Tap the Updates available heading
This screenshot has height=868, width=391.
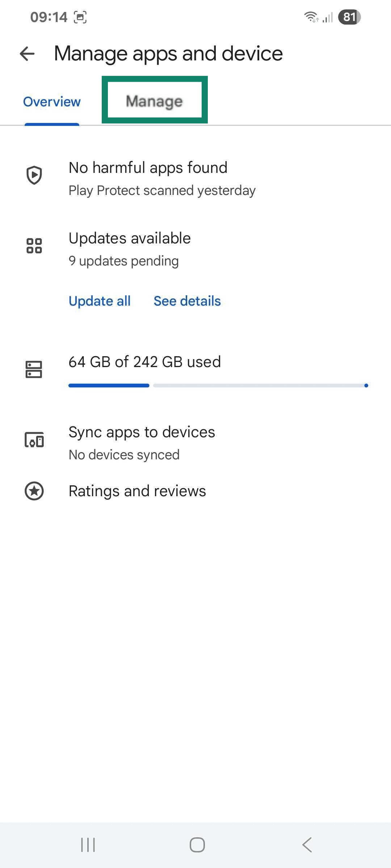tap(130, 238)
